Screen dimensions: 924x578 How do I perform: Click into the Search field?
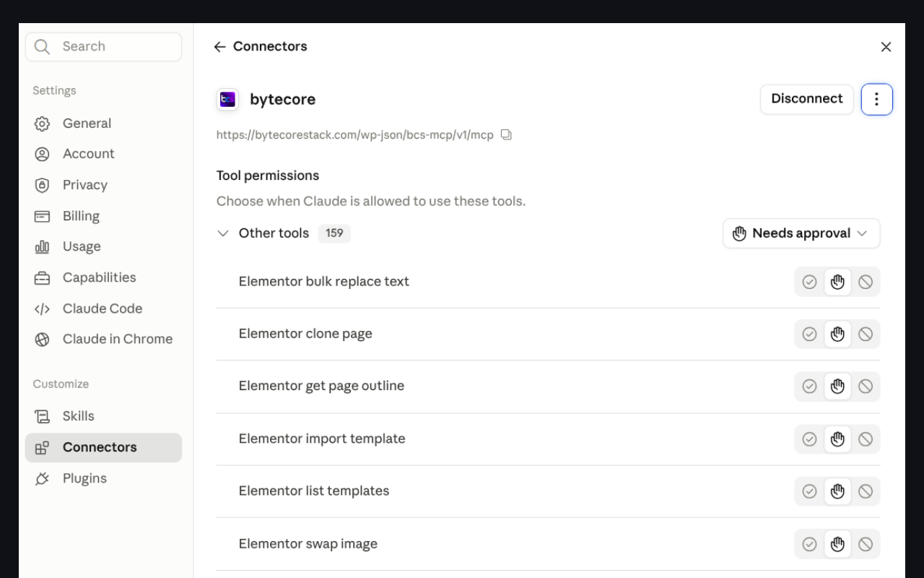click(x=103, y=47)
